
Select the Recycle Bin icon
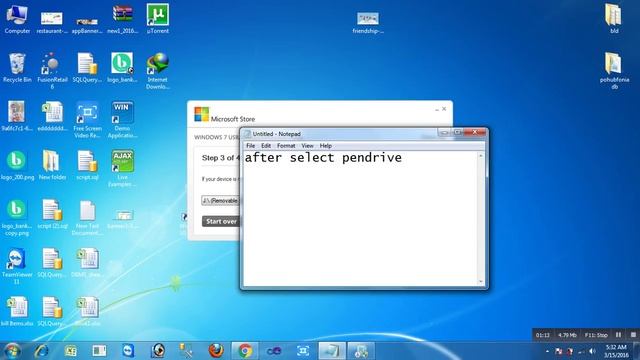coord(17,68)
